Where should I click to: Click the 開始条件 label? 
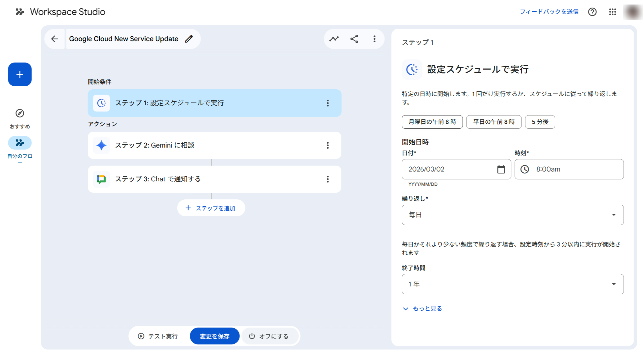click(x=100, y=82)
